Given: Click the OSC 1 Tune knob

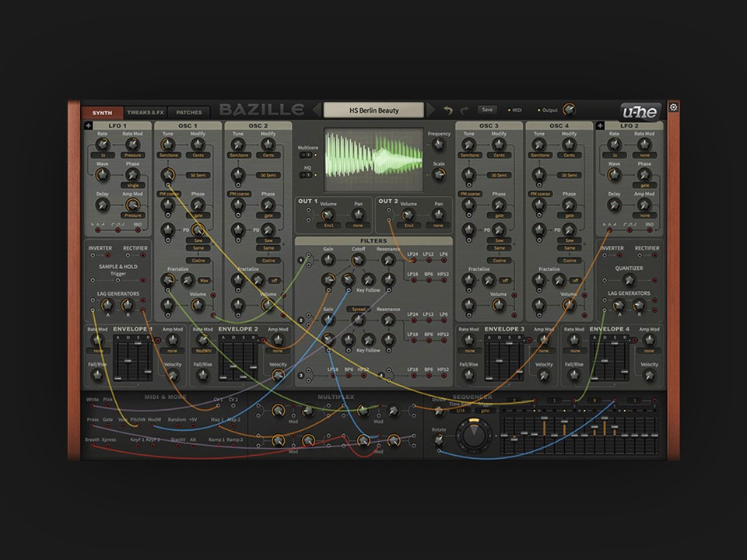Looking at the screenshot, I should (168, 145).
